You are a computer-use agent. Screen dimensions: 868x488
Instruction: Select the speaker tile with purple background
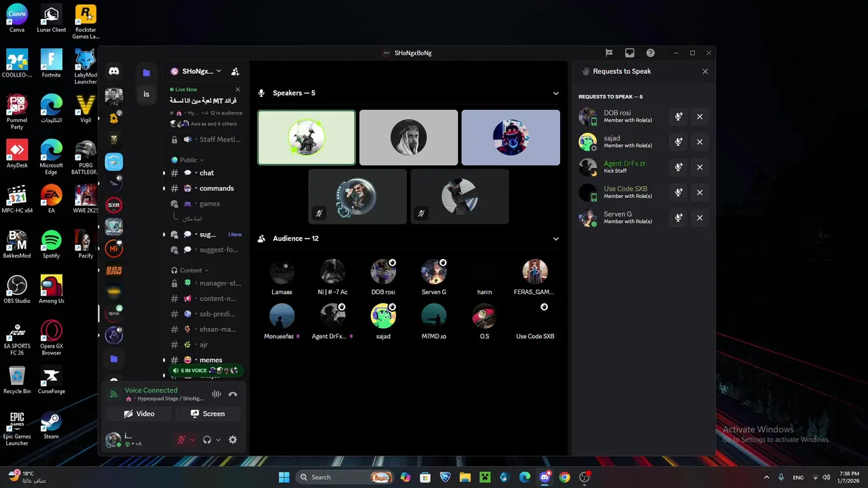[x=511, y=138]
